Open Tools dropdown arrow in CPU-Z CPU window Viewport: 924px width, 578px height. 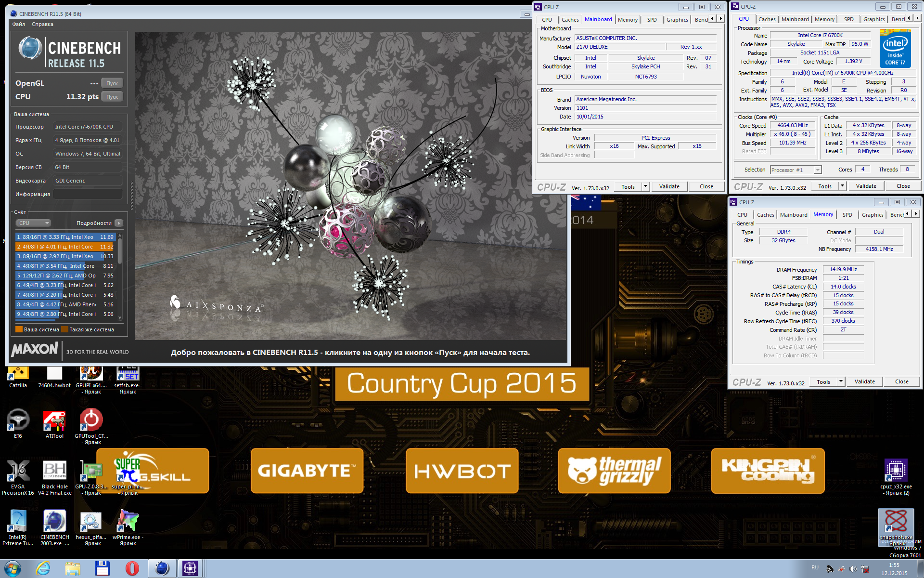tap(842, 186)
